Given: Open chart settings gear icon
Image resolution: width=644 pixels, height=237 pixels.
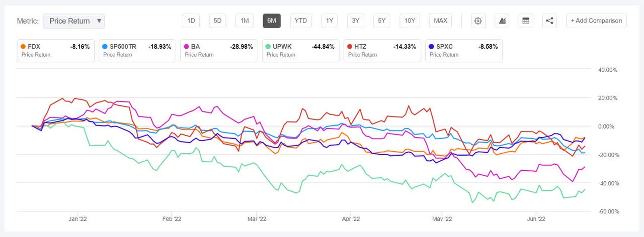Looking at the screenshot, I should coord(478,21).
